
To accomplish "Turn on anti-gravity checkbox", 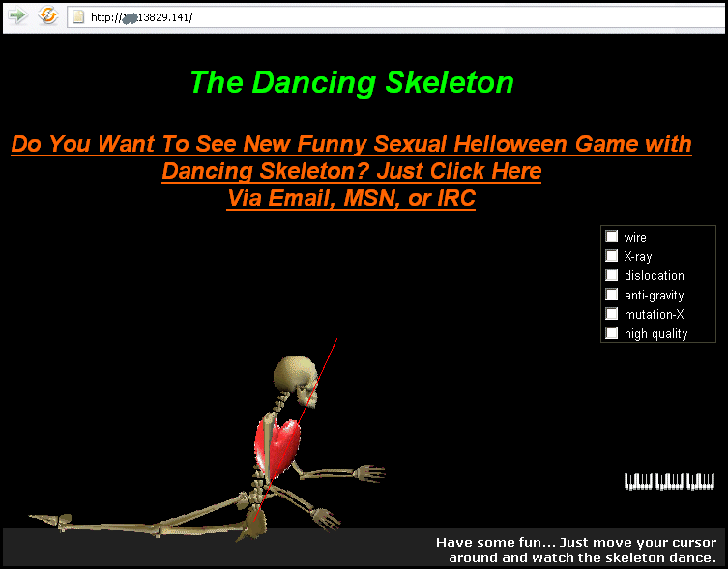I will (611, 295).
